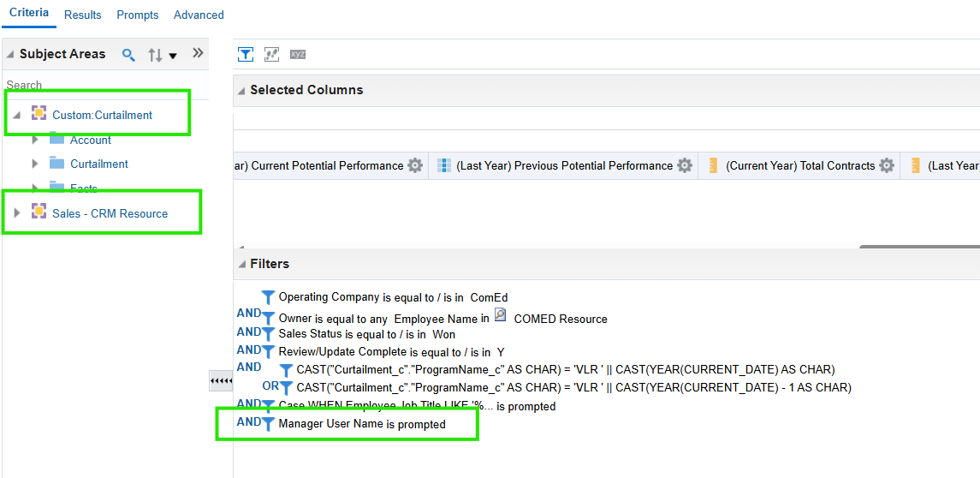Viewport: 980px width, 478px height.
Task: Collapse the Selected Columns section
Action: coord(242,91)
